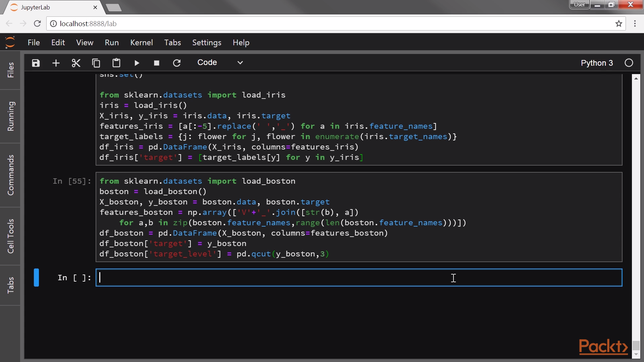Close the JupyterLab browser tab
Screen dimensions: 644x362
95,7
